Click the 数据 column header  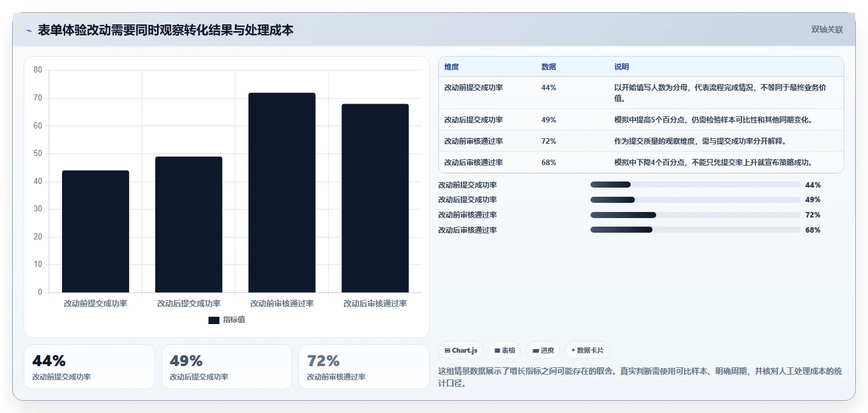[548, 67]
